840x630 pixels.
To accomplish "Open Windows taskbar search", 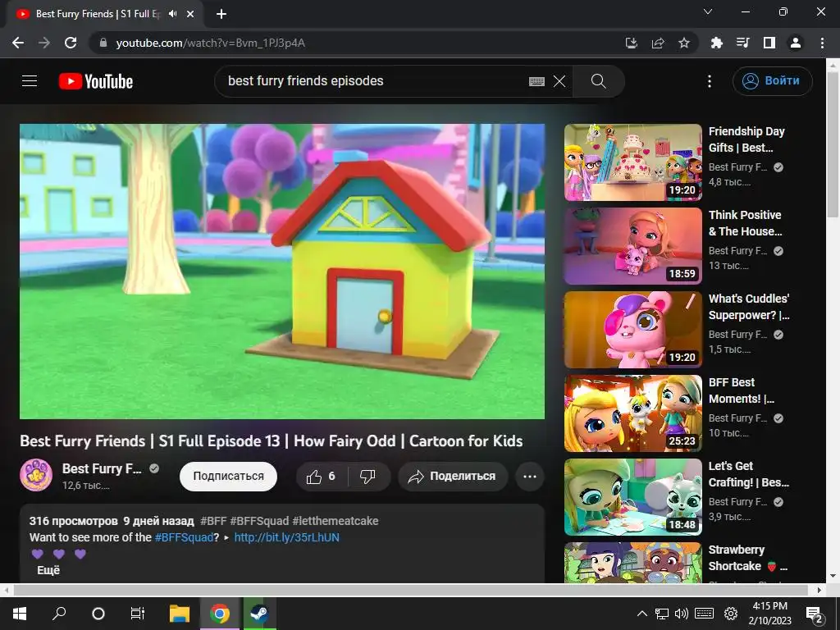I will pyautogui.click(x=59, y=614).
